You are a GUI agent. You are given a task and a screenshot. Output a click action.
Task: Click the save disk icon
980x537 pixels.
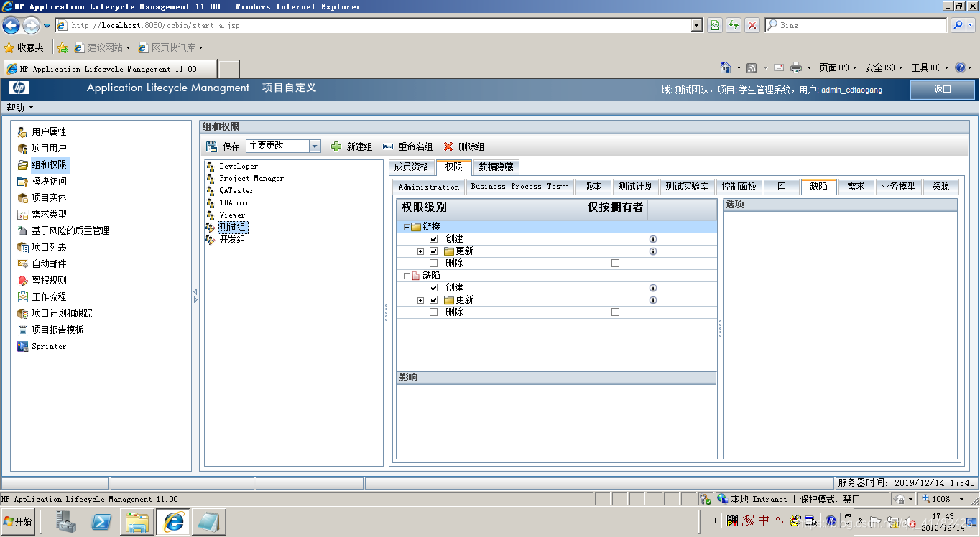(x=211, y=146)
